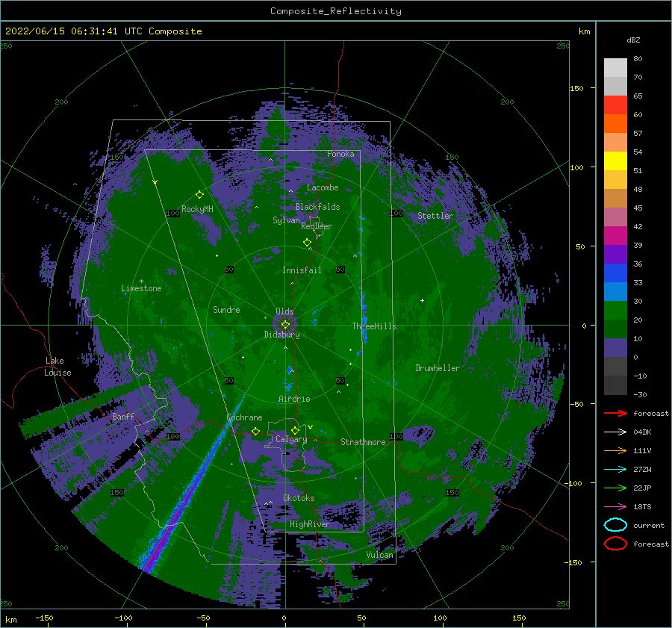Click the Olds label near radar center
The image size is (672, 628).
284,311
